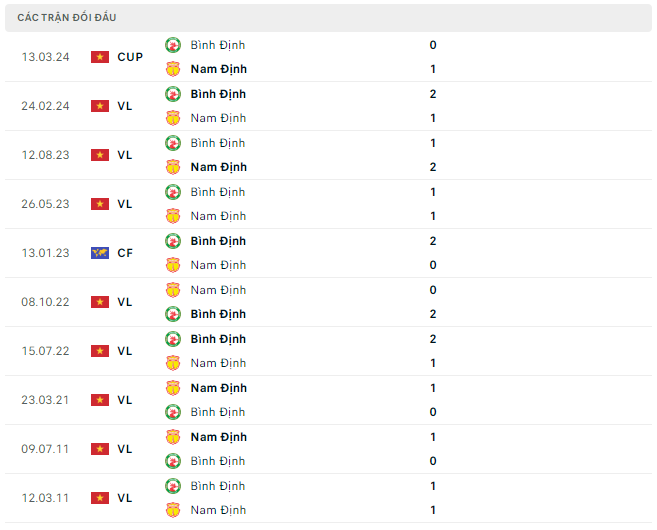Click Bình Định crest in 15.07.22 match
This screenshot has width=657, height=530.
173,339
